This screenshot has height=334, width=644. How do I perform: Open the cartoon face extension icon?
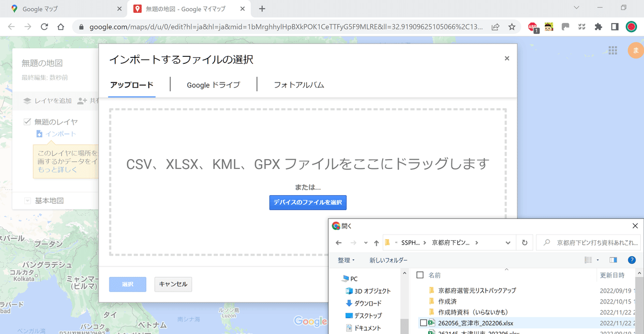(549, 27)
